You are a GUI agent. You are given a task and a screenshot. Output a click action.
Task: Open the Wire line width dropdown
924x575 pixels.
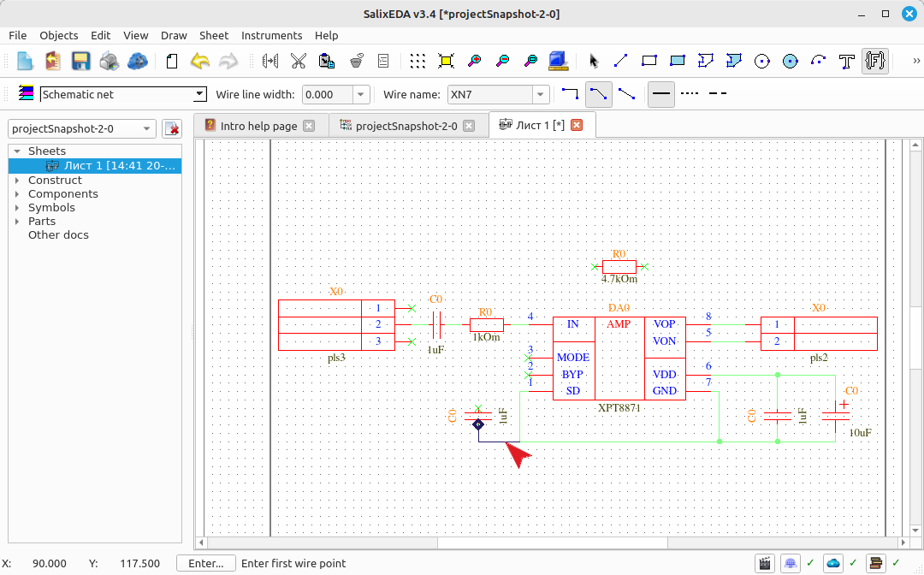point(361,94)
